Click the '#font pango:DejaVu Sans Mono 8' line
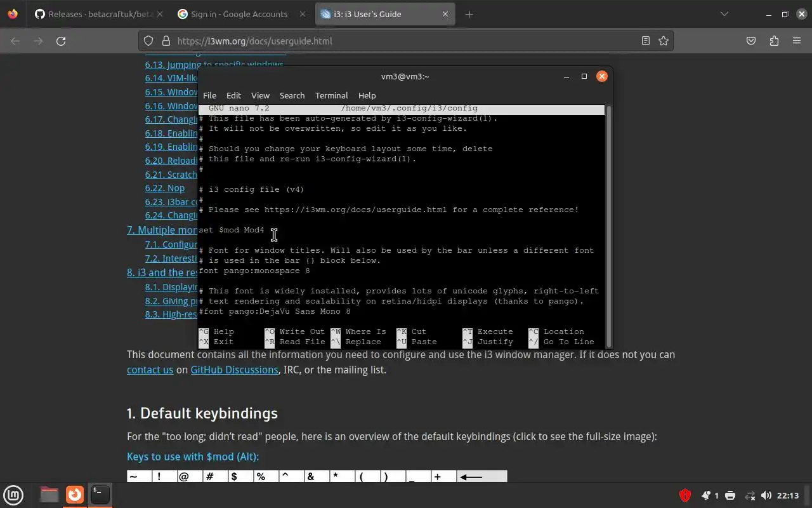Screen dimensions: 812x508 (275, 311)
